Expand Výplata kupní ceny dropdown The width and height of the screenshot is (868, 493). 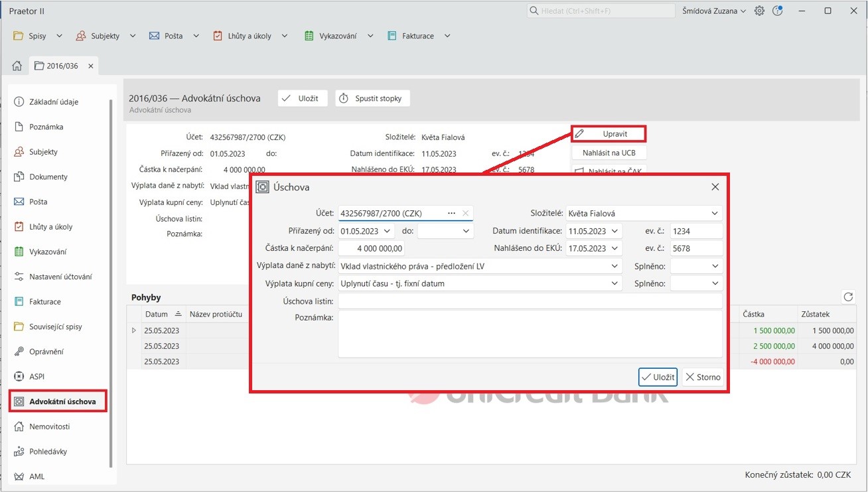point(615,283)
